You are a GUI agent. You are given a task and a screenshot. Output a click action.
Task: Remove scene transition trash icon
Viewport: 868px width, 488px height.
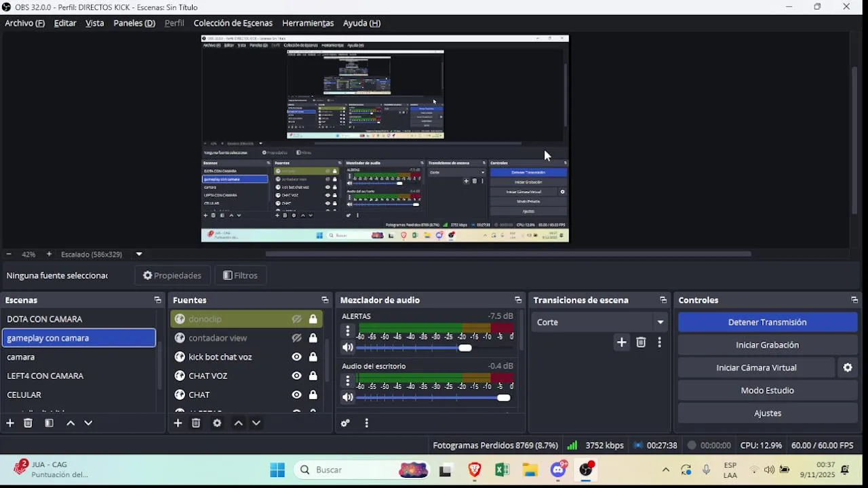coord(641,342)
